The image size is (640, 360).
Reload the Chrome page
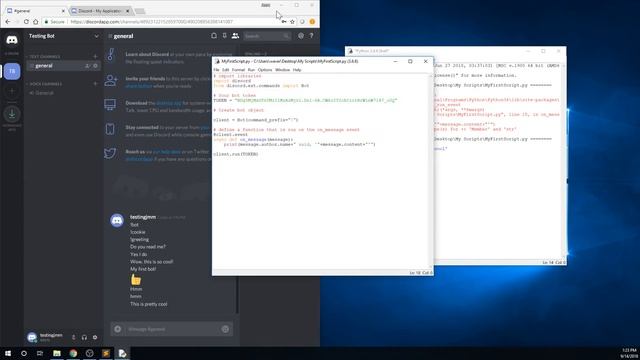tap(26, 22)
